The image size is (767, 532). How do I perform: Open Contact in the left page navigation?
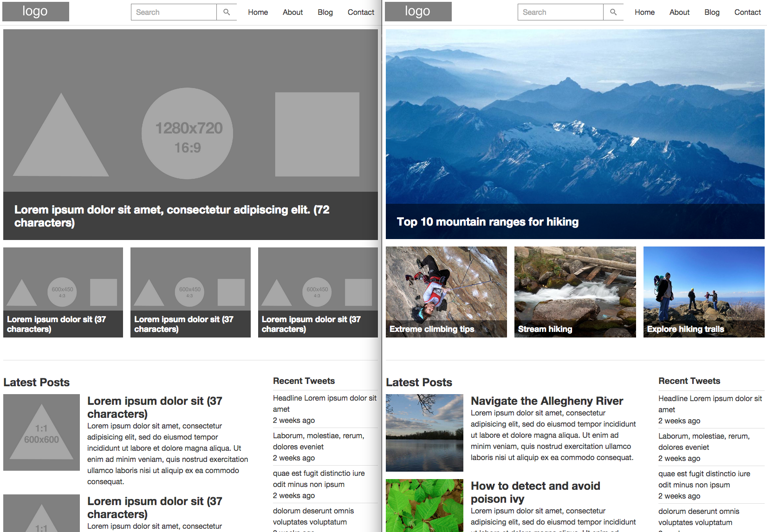(x=361, y=13)
